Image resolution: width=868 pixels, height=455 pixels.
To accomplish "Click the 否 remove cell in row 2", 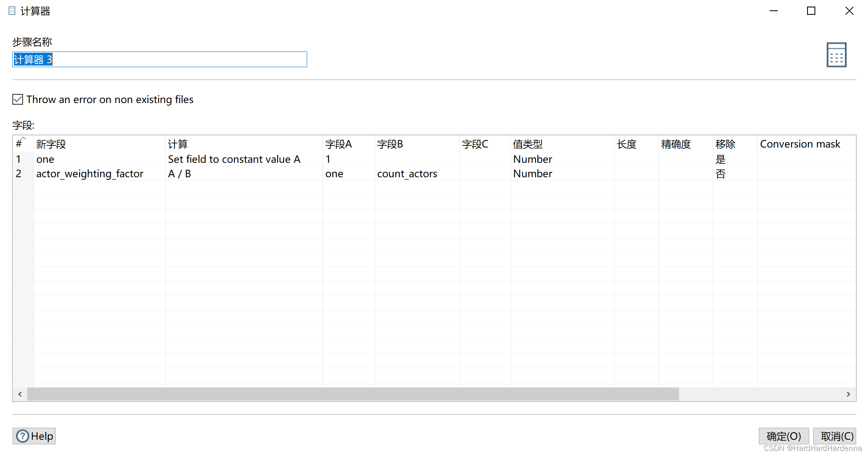I will tap(735, 174).
